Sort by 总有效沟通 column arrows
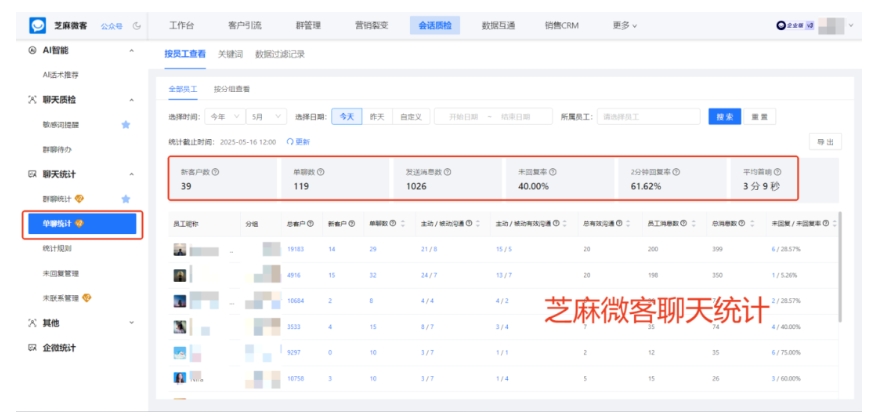870x419 pixels. [x=628, y=224]
